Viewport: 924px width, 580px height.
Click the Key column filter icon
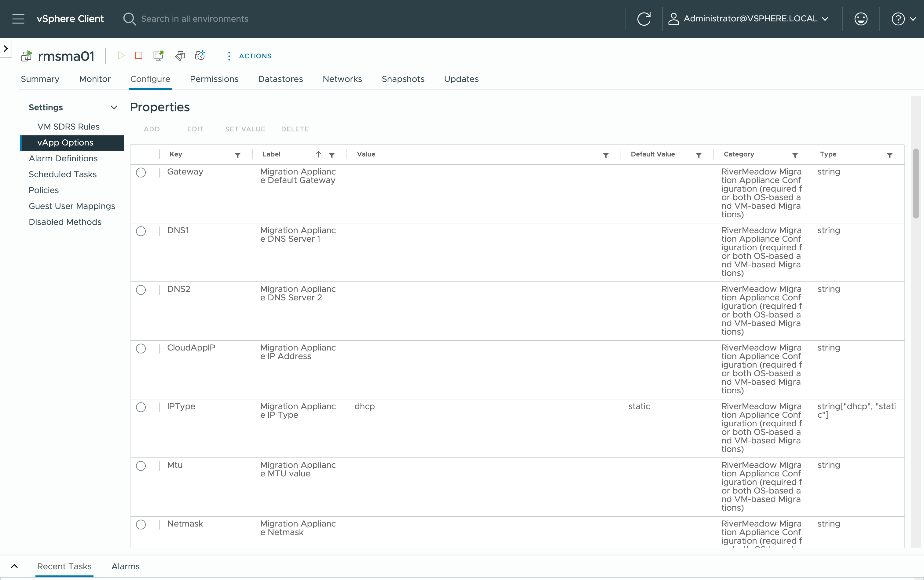238,155
